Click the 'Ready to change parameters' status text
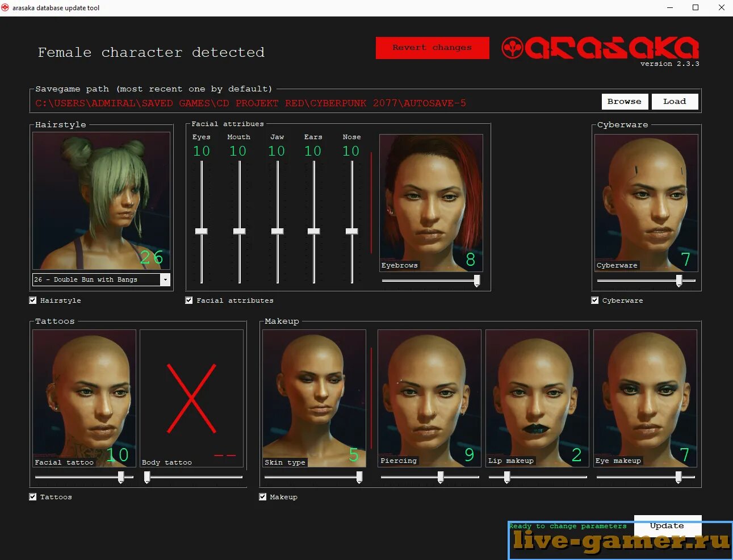The width and height of the screenshot is (733, 560). pyautogui.click(x=568, y=526)
